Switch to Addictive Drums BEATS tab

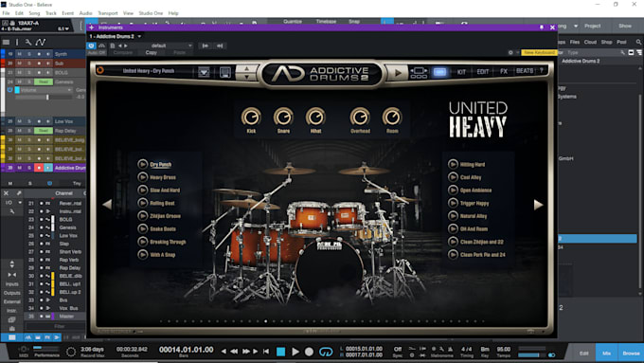tap(525, 71)
